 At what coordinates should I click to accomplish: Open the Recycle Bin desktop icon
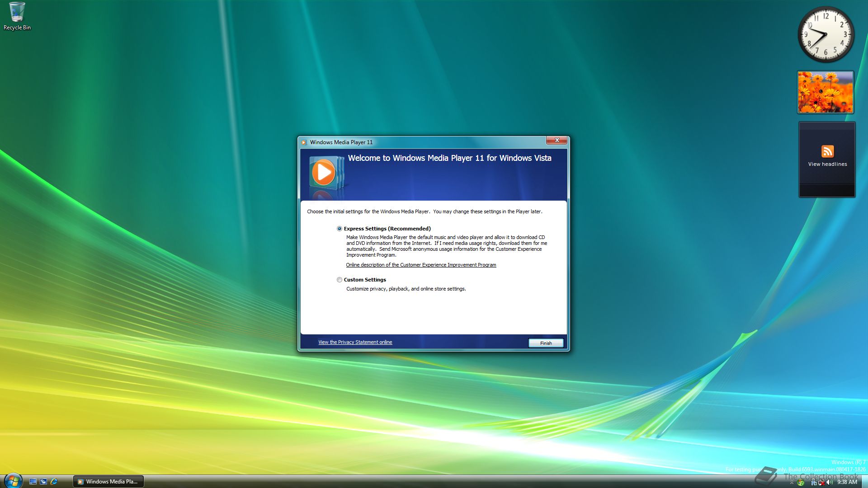pos(17,16)
